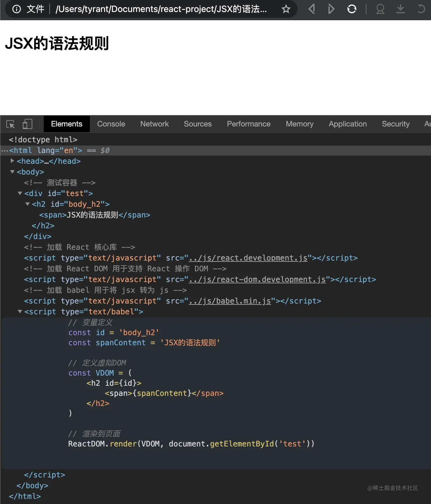Switch to the Application tab
Screen dimensions: 431x504
pyautogui.click(x=348, y=124)
